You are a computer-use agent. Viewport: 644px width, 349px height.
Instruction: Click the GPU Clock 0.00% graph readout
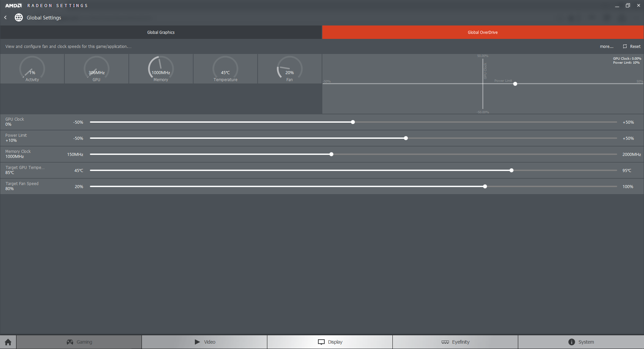[627, 59]
